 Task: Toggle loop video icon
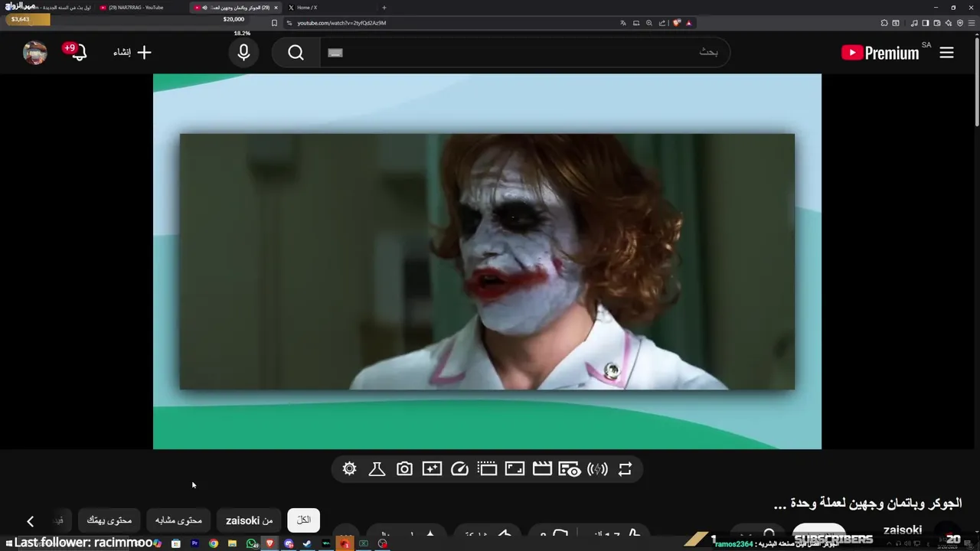pyautogui.click(x=625, y=469)
